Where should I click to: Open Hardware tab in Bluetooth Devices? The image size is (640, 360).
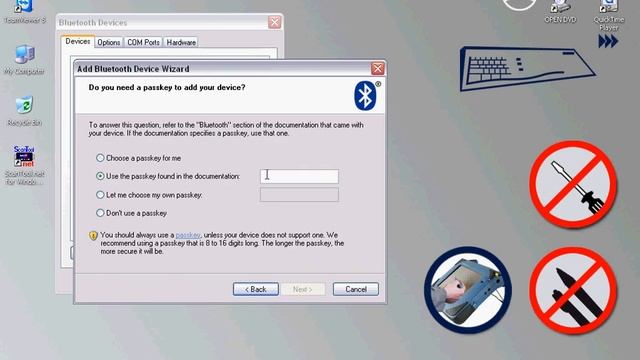click(x=181, y=42)
